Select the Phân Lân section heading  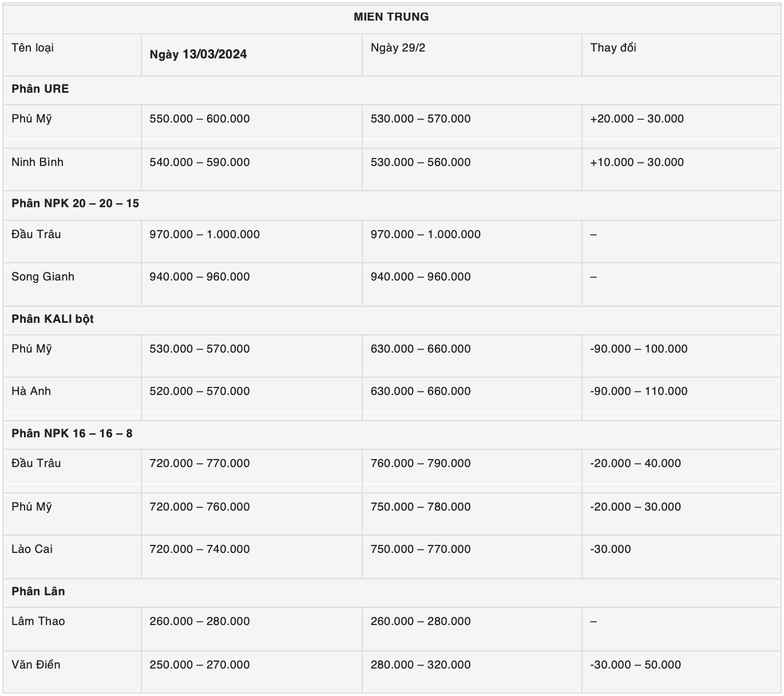38,592
